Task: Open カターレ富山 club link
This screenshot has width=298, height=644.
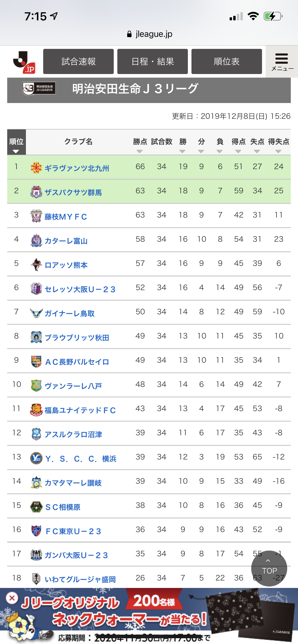Action: 66,241
